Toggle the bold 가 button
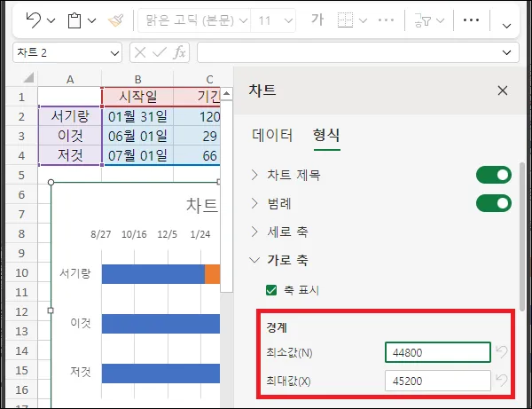The image size is (532, 409). point(317,20)
